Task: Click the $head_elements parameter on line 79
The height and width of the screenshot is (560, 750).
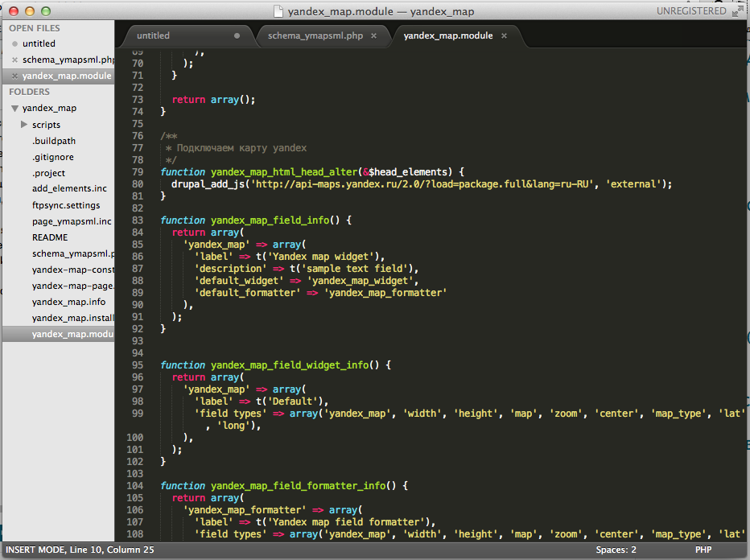Action: (x=407, y=172)
